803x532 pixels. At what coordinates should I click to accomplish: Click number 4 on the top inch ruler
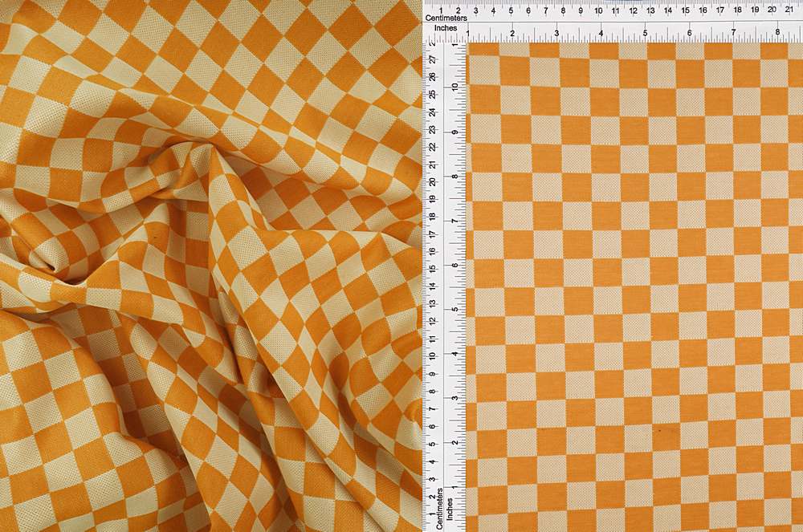[x=601, y=33]
